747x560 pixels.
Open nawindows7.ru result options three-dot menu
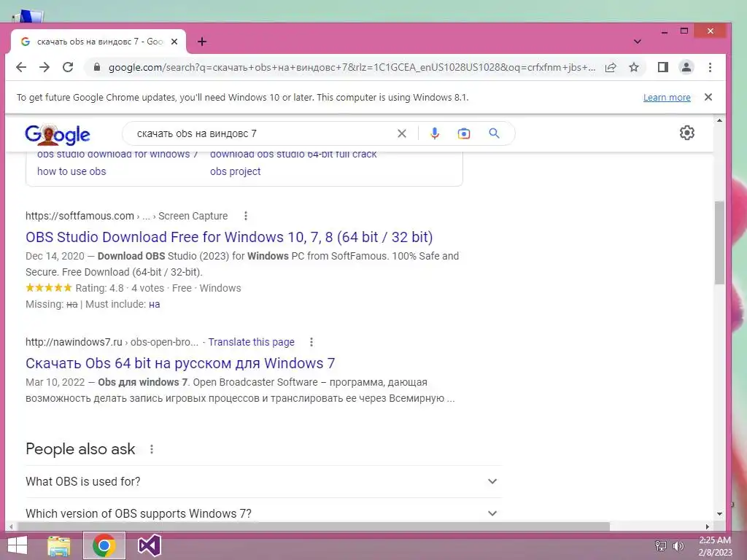[x=311, y=343]
